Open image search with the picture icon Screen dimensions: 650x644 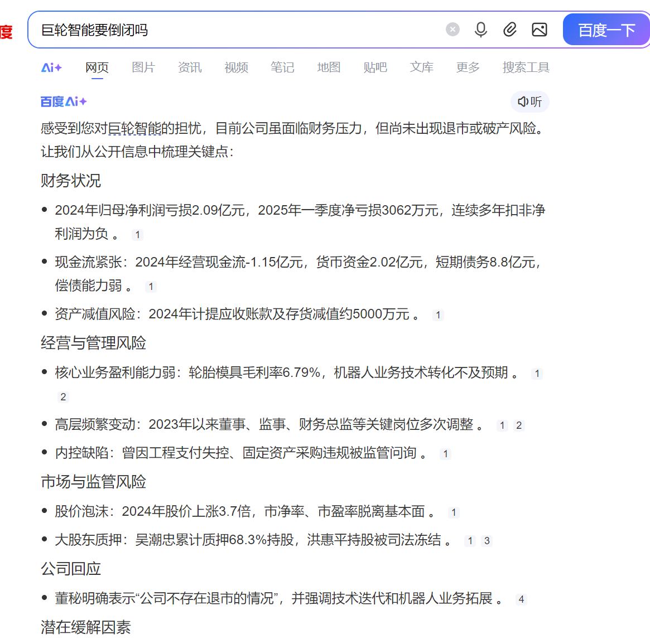tap(539, 30)
